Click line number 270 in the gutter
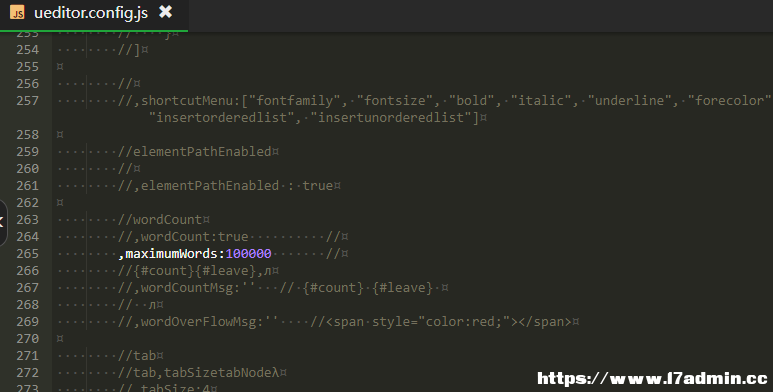 click(28, 339)
